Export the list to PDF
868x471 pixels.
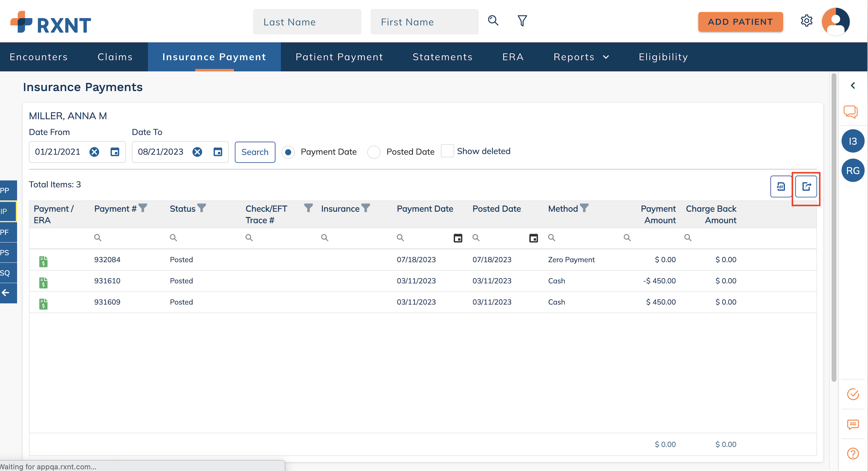tap(781, 186)
